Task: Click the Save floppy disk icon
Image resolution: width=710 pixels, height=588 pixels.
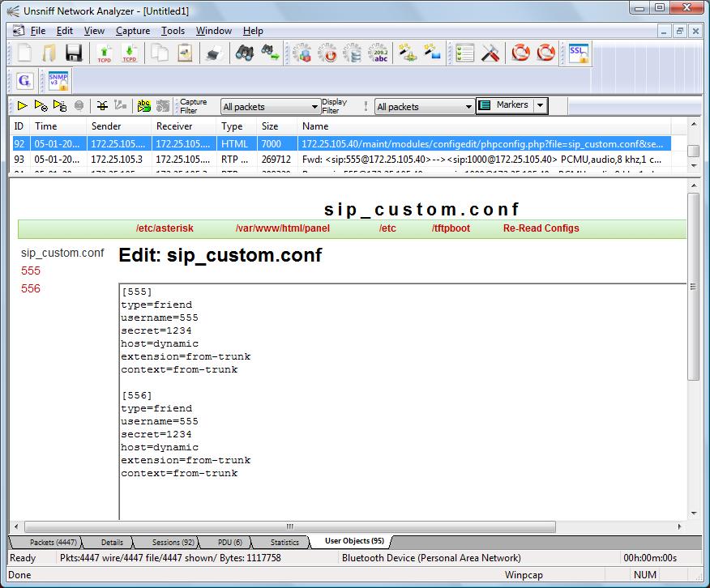Action: [x=74, y=53]
